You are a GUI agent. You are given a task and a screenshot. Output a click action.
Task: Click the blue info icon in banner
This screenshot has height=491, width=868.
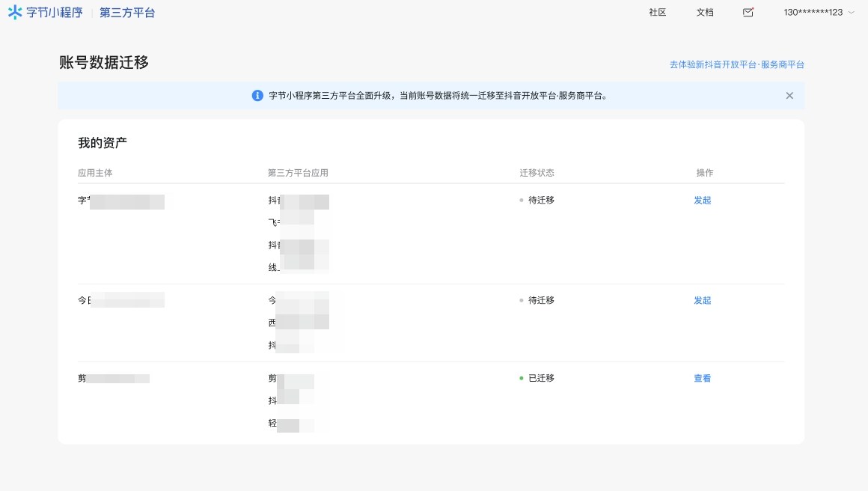tap(257, 96)
